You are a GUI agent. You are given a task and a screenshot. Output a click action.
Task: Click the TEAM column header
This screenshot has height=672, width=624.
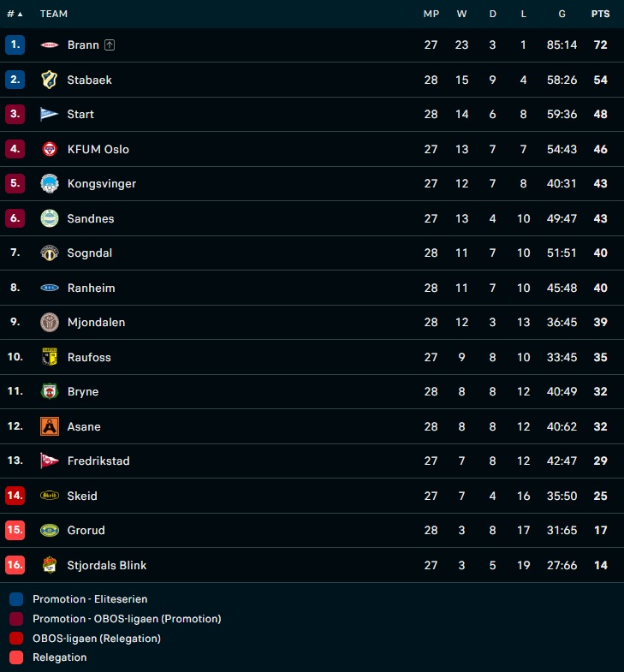coord(54,14)
